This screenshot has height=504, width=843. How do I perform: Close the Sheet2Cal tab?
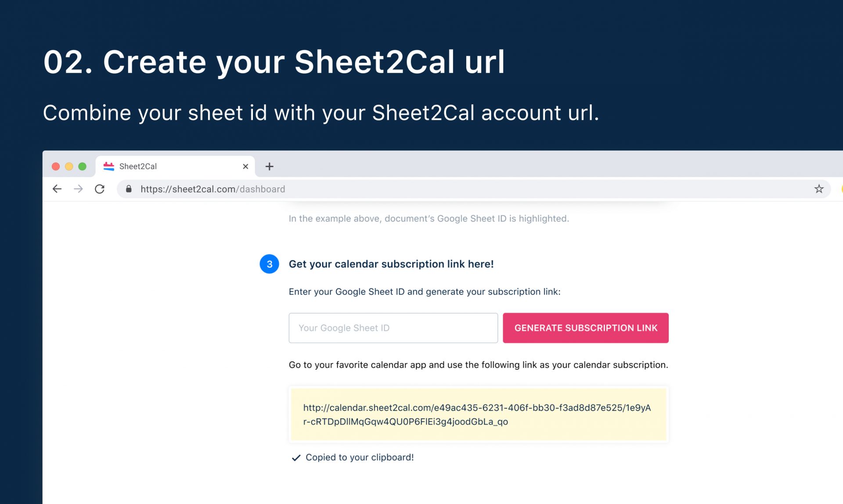pyautogui.click(x=245, y=166)
